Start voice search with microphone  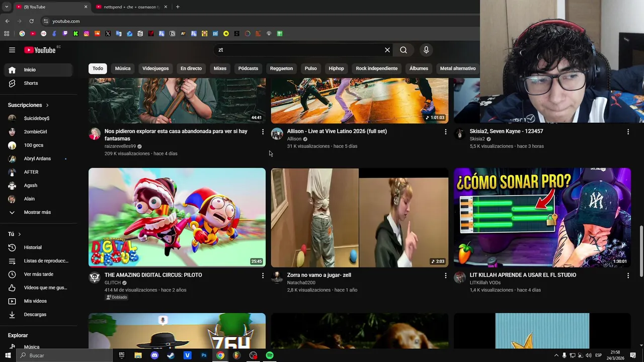coord(426,50)
